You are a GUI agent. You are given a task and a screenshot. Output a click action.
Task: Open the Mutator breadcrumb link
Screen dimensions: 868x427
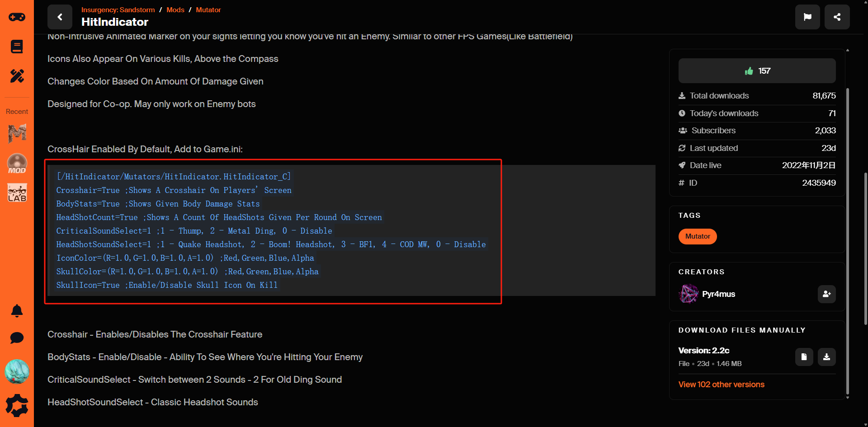point(208,9)
